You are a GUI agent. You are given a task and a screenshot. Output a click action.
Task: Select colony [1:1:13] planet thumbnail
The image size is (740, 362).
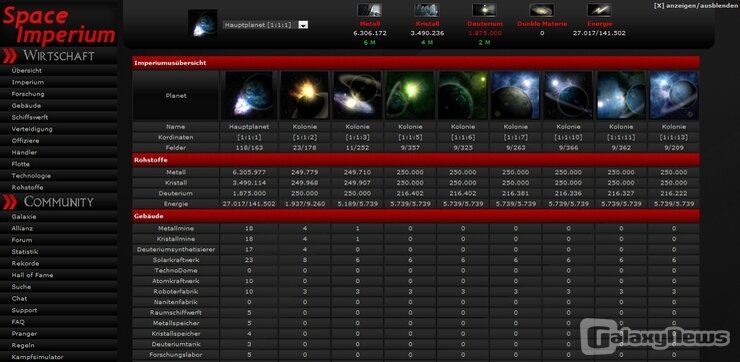pos(674,95)
